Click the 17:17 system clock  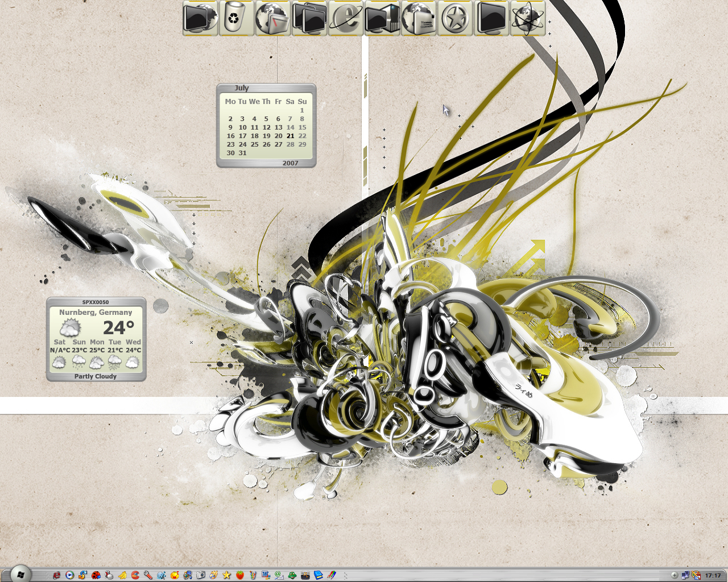click(x=713, y=575)
